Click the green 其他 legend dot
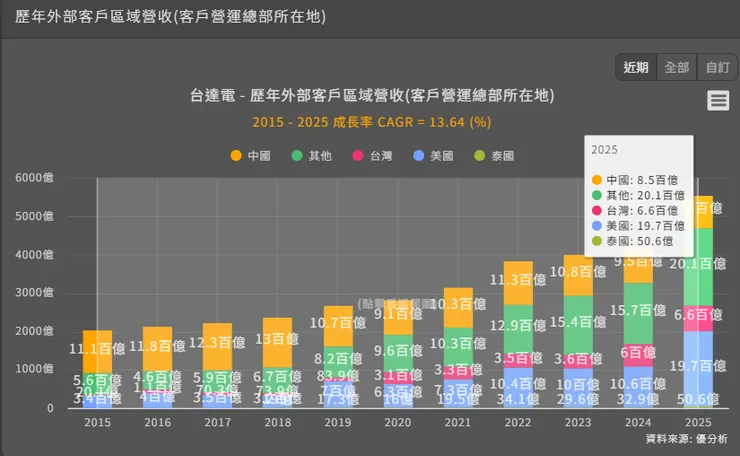The height and width of the screenshot is (456, 740). pos(297,156)
